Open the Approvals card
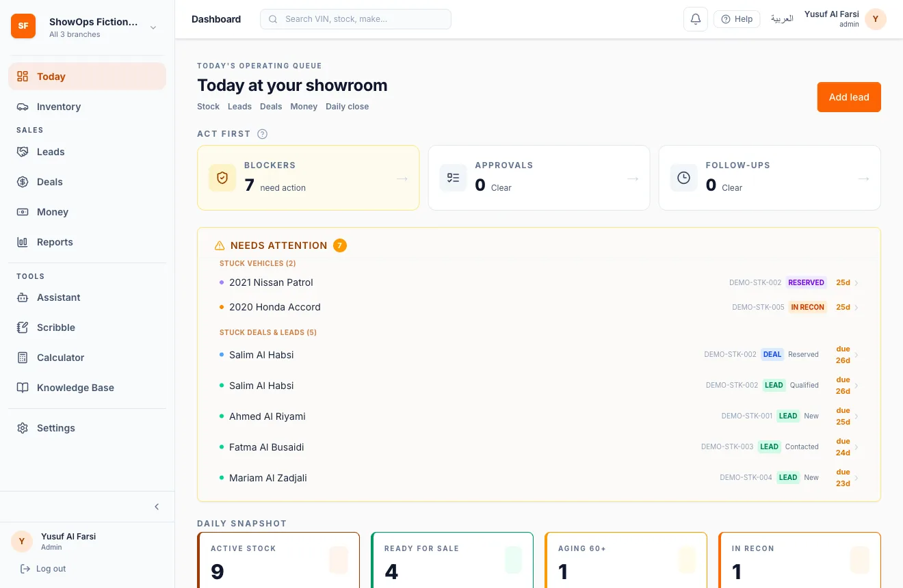Screen dimensions: 903x588 click(x=539, y=178)
